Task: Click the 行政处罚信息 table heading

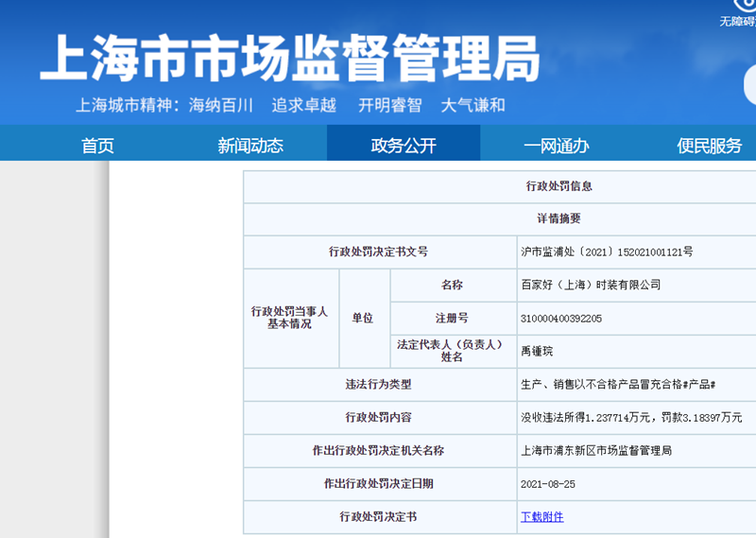Action: pyautogui.click(x=558, y=186)
